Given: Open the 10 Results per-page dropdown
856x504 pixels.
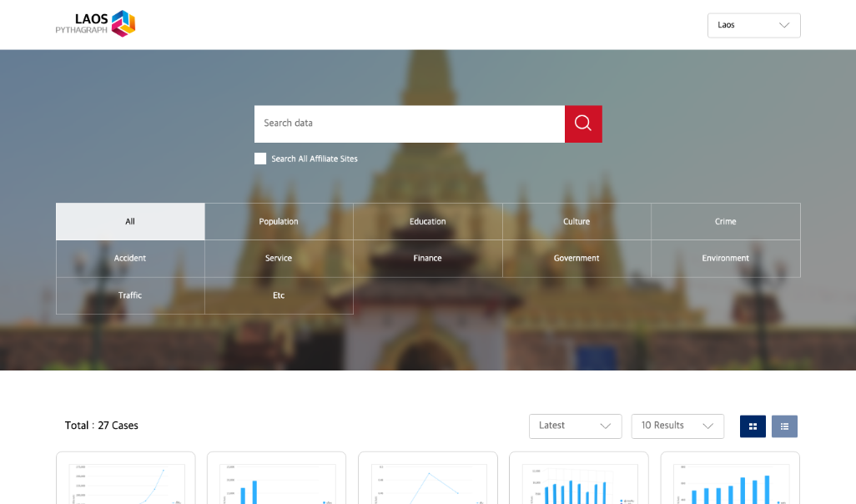Looking at the screenshot, I should tap(677, 426).
